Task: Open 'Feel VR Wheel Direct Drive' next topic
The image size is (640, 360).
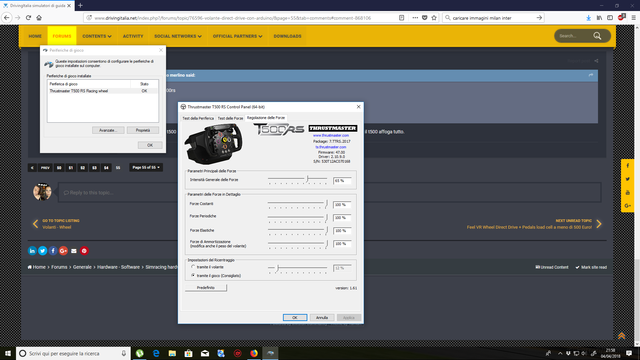Action: coord(529,227)
